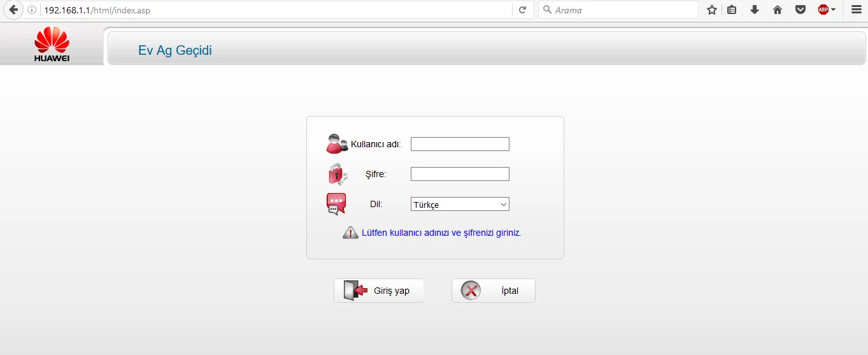Click the Huawei logo
The height and width of the screenshot is (355, 868).
coord(52,45)
